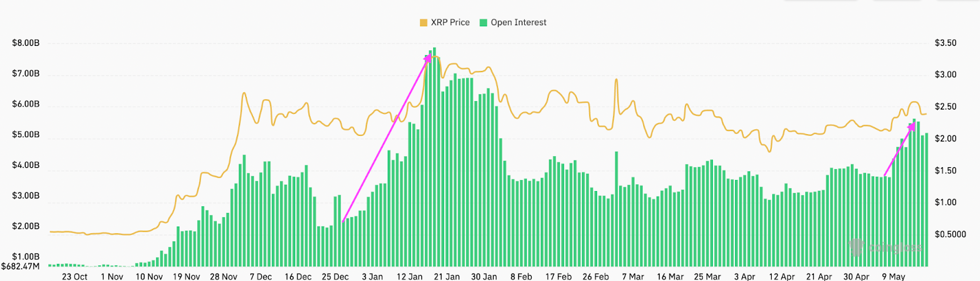Image resolution: width=980 pixels, height=281 pixels.
Task: Click the coinglass watermark text
Action: pos(895,248)
